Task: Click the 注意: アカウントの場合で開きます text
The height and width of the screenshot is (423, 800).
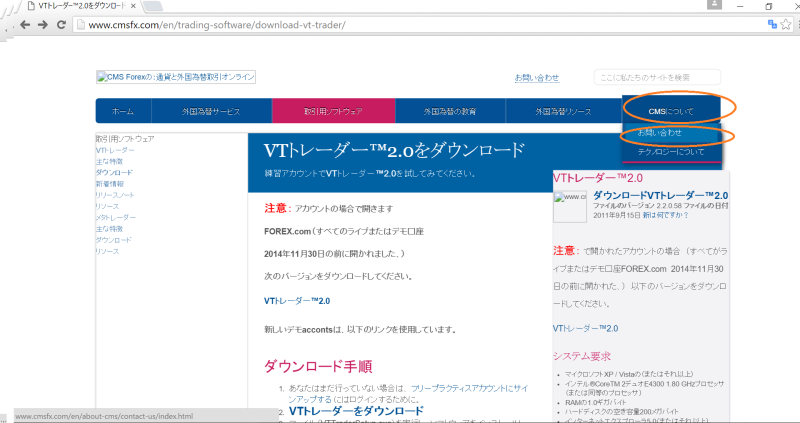Action: tap(329, 208)
